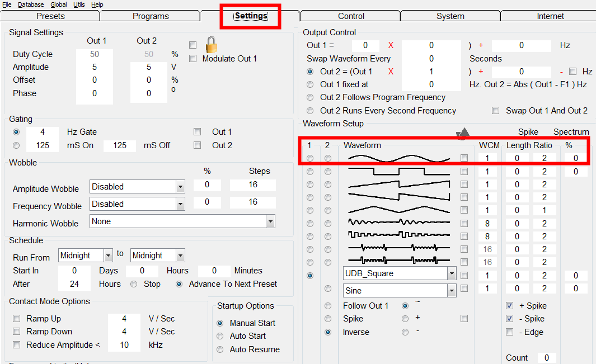Uncheck the - Spike checkbox
This screenshot has height=364, width=596.
tap(510, 318)
